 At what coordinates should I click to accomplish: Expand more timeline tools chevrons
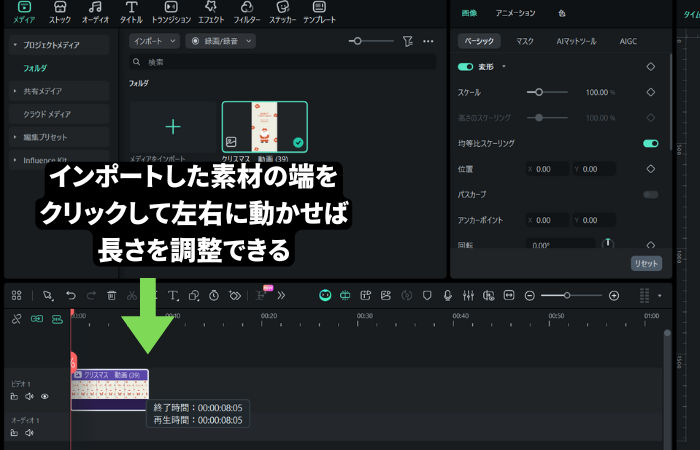(x=281, y=295)
